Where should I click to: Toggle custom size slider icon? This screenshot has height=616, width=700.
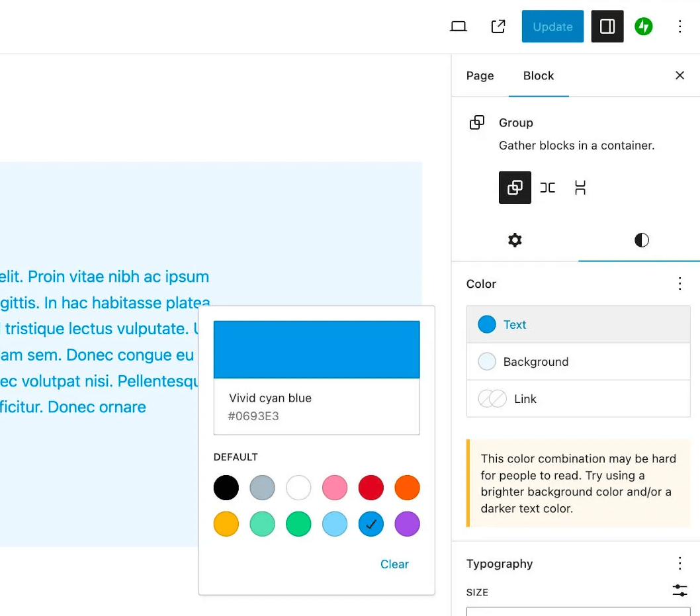pos(679,591)
